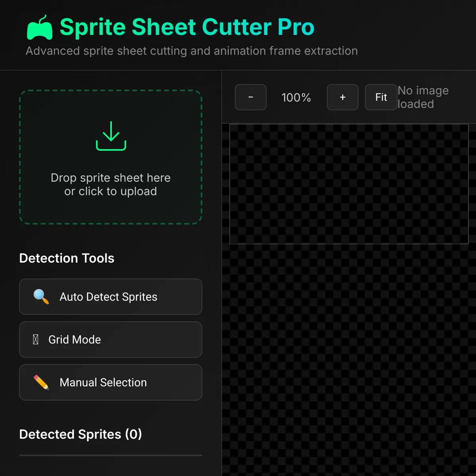Switch to Grid Mode
Viewport: 476px width, 476px height.
(111, 340)
